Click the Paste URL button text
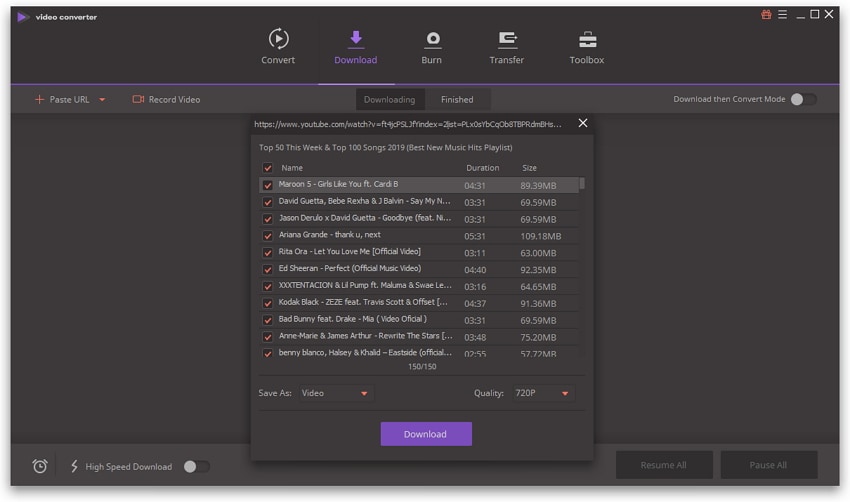This screenshot has height=502, width=850. pyautogui.click(x=69, y=100)
